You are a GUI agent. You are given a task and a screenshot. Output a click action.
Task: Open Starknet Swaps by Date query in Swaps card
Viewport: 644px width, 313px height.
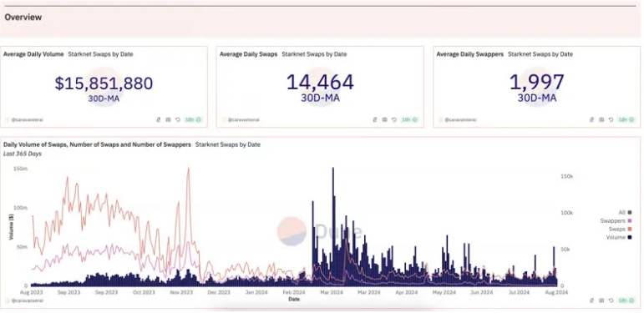[314, 54]
